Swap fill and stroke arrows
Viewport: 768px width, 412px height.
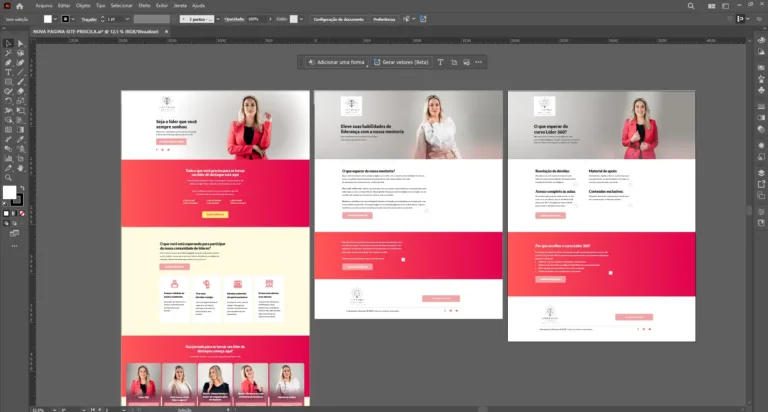22,188
